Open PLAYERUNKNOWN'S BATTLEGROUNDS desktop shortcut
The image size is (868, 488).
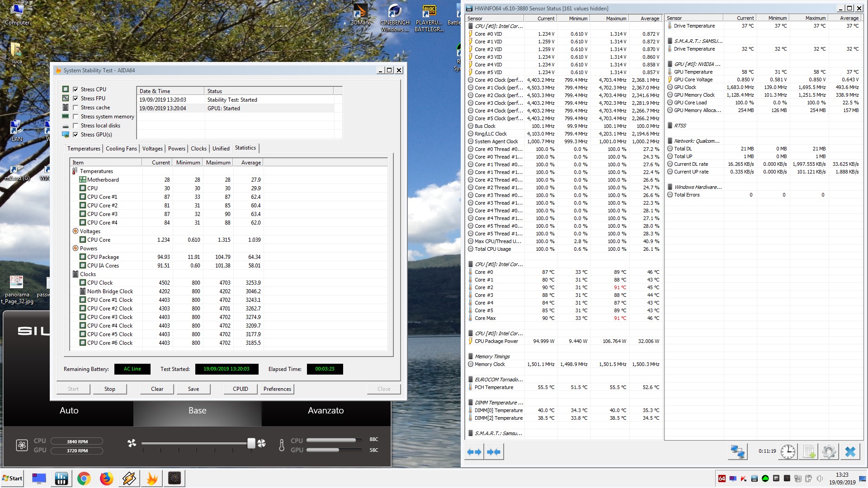[x=429, y=18]
